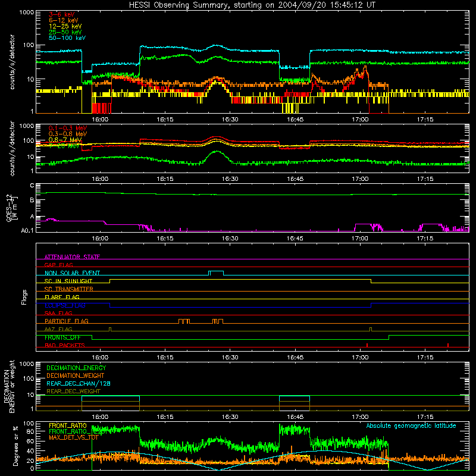This screenshot has height=476, width=476.
Task: Click the DECIMATION_ENERGY legend label
Action: click(76, 368)
